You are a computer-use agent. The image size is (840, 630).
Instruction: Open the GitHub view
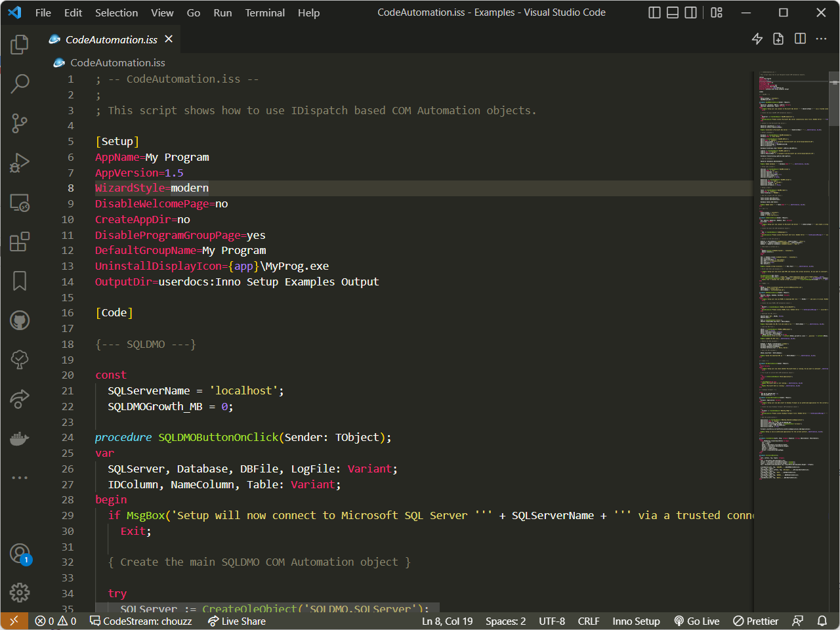pos(20,320)
